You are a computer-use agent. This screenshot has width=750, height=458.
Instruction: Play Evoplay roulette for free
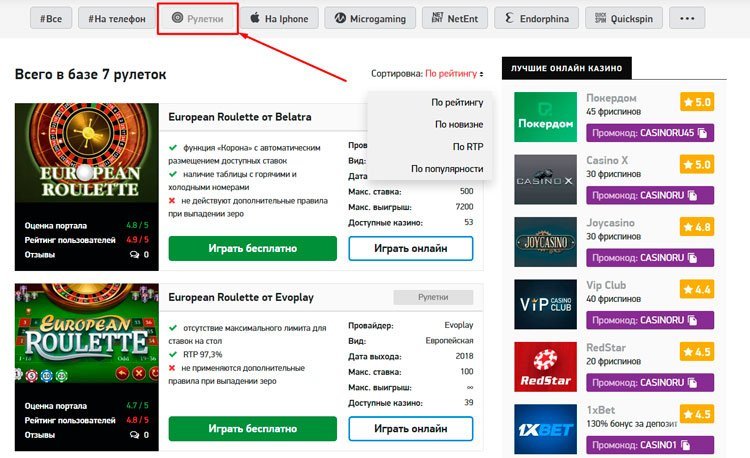[x=253, y=428]
